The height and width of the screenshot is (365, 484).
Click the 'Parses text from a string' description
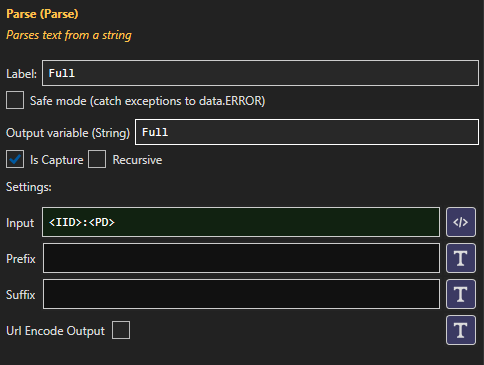click(69, 35)
